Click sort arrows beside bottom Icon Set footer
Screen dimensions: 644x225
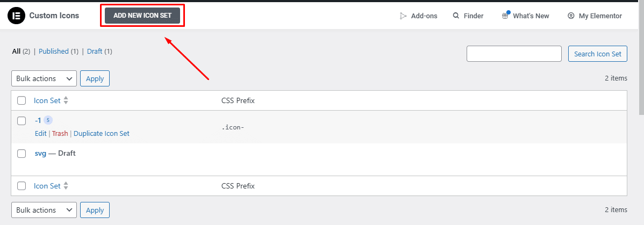66,186
